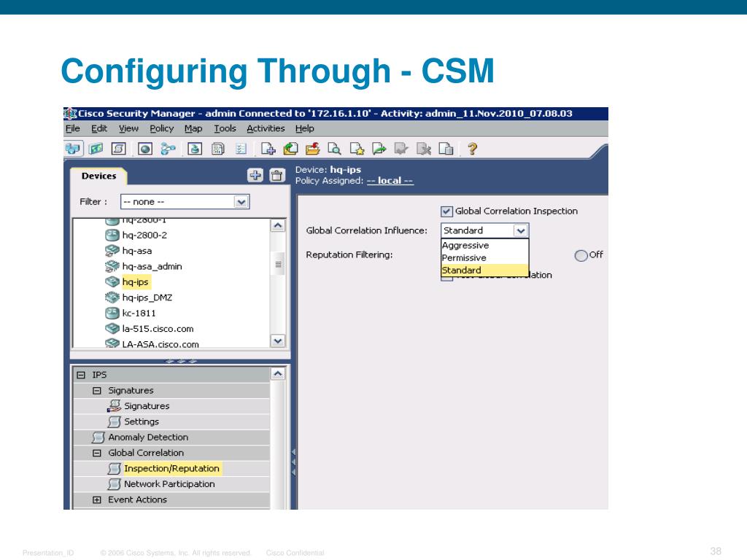Click the Cisco Security Manager title bar icon

(x=71, y=113)
